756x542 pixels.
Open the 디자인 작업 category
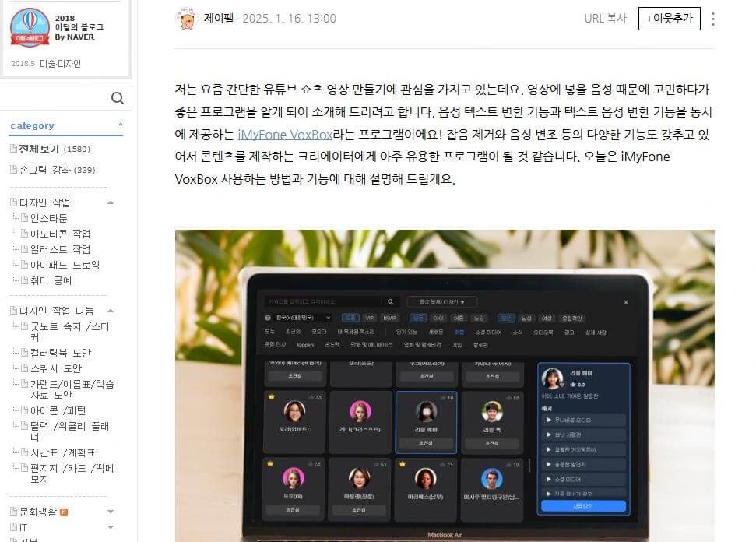[45, 202]
